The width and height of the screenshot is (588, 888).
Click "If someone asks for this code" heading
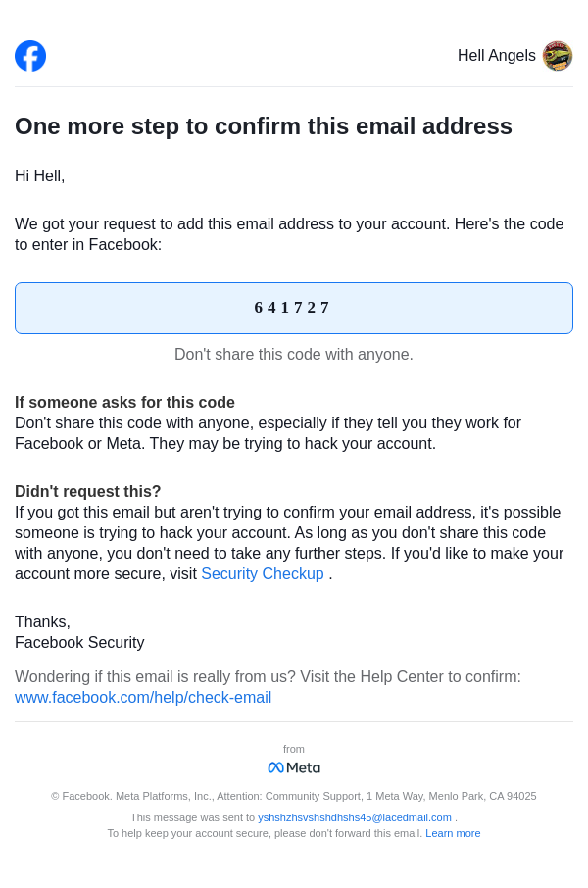coord(124,403)
